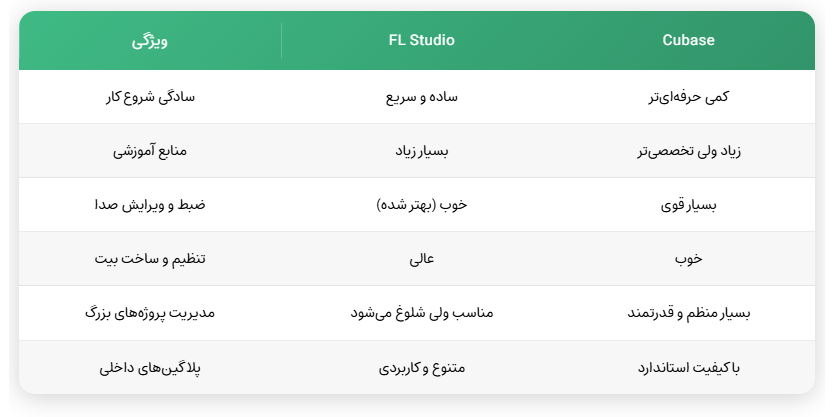Select the پلاگین‌های داخلی feature label
832x417 pixels.
[150, 367]
